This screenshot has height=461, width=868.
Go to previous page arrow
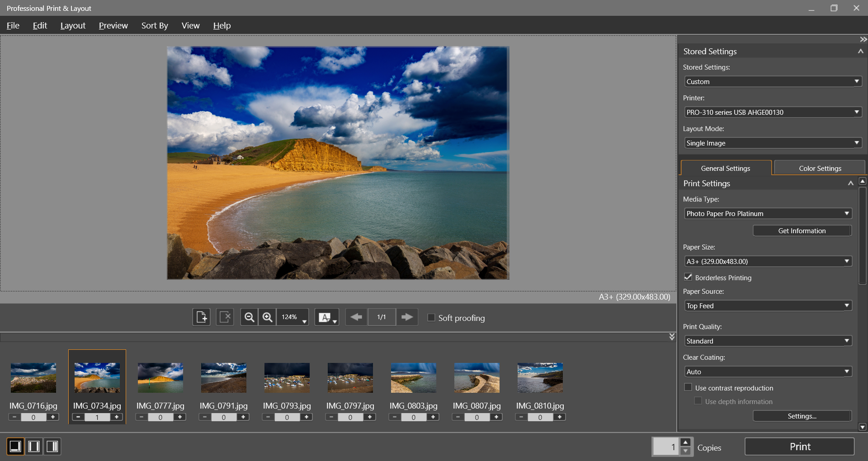tap(356, 317)
